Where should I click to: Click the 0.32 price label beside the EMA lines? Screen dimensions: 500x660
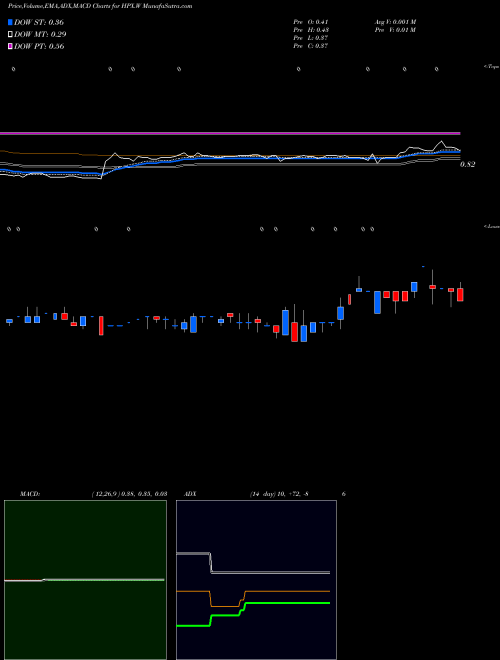pyautogui.click(x=468, y=165)
